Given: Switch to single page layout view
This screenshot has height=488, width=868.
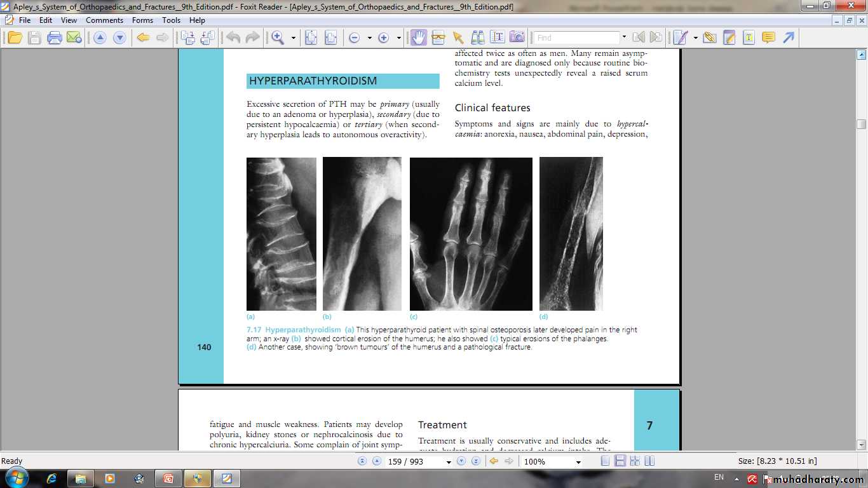Looking at the screenshot, I should tap(606, 461).
